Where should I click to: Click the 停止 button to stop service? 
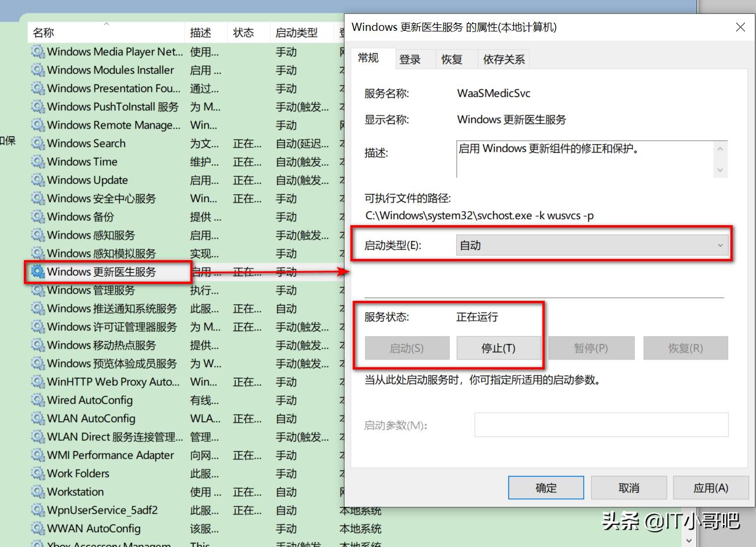[499, 347]
